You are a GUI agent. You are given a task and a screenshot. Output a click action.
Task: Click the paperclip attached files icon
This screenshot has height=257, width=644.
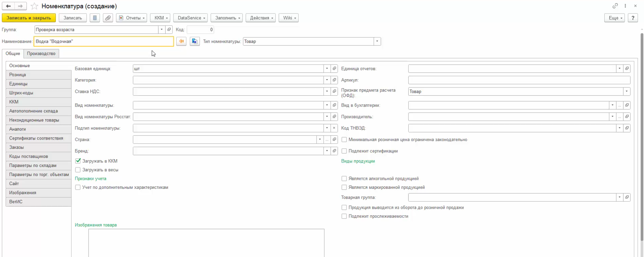pos(108,18)
